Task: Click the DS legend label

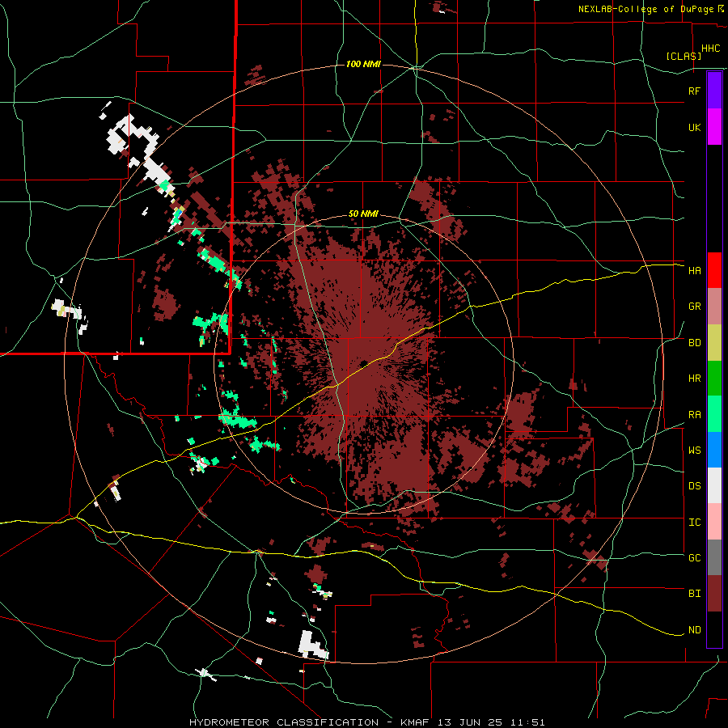Action: (x=694, y=486)
